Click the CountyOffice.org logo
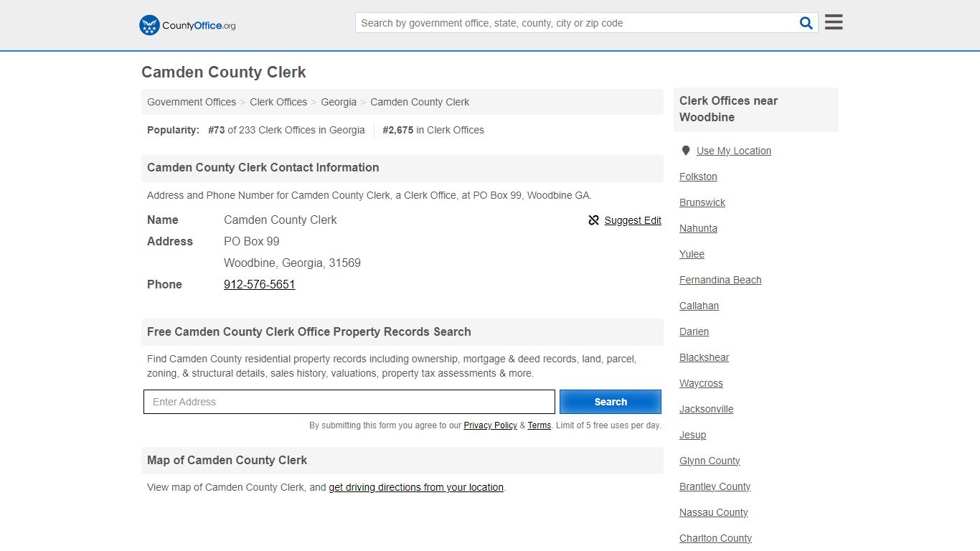The image size is (980, 551). tap(187, 25)
